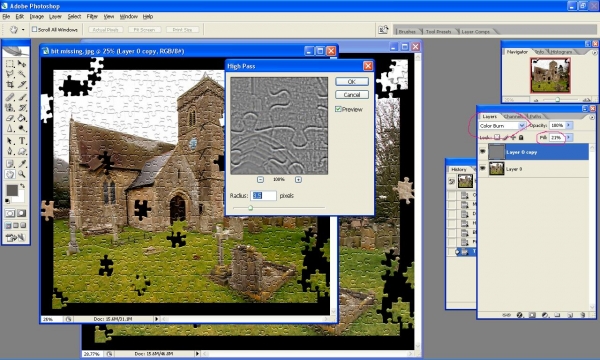Click the Radius input field

click(x=263, y=195)
